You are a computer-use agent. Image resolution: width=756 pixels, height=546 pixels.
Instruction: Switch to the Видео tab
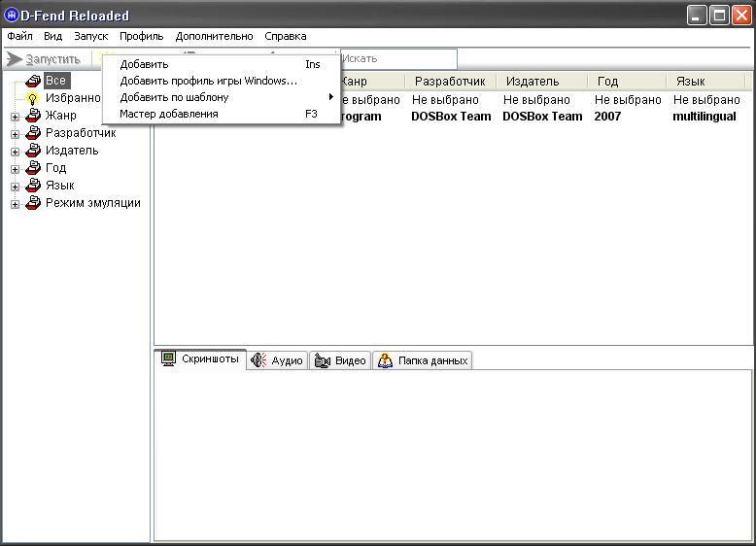coord(340,360)
